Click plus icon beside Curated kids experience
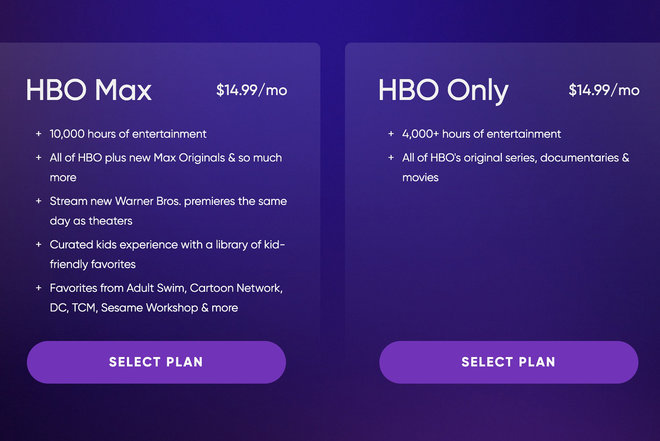The height and width of the screenshot is (441, 660). pos(39,244)
